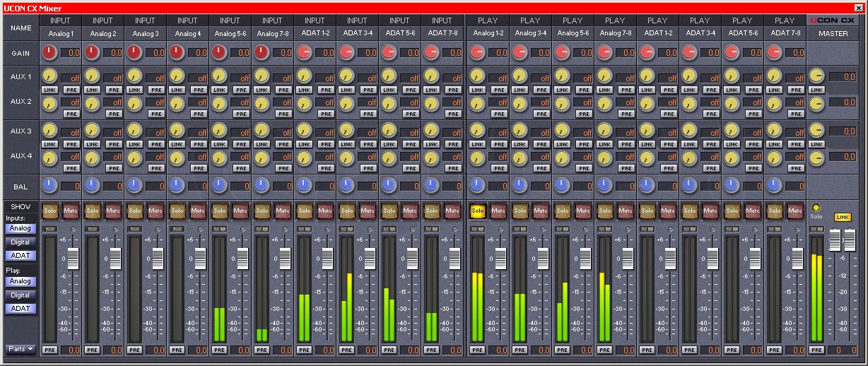Click the gain knob of PLAY ADAT 7-8

click(775, 52)
